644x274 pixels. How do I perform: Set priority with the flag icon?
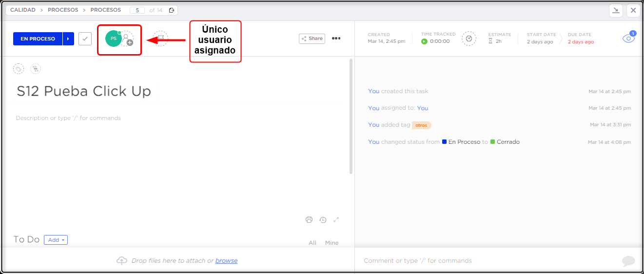point(160,39)
